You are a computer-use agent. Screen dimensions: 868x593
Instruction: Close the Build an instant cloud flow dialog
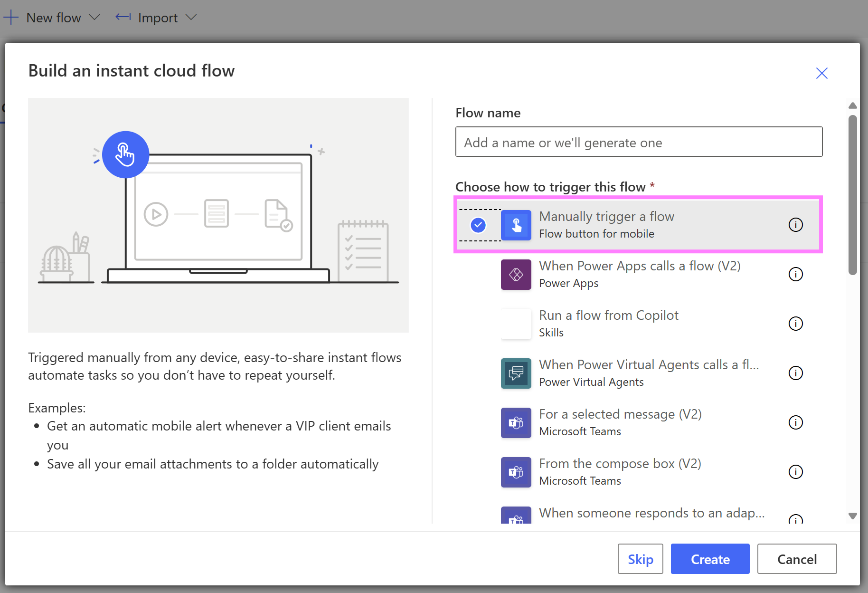coord(822,73)
